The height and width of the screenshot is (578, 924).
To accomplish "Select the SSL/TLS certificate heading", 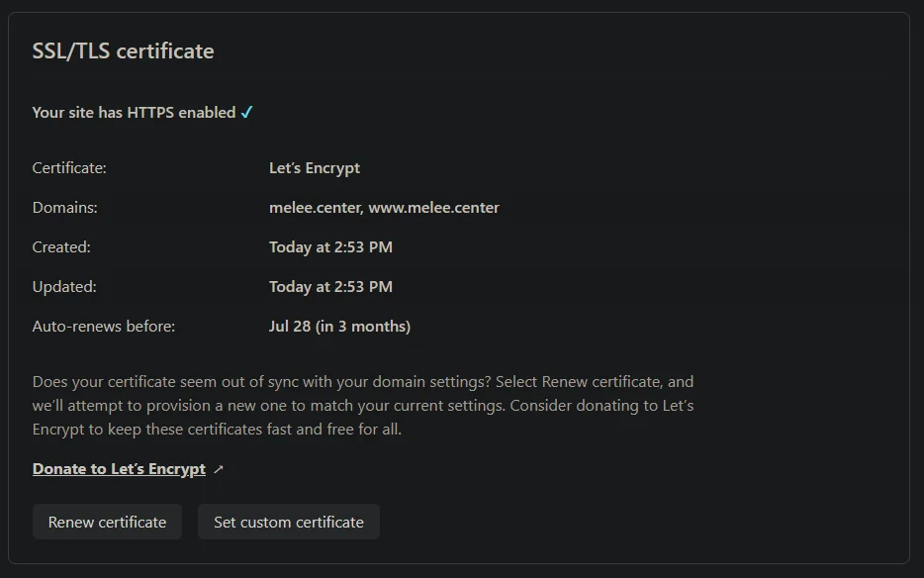I will (124, 50).
